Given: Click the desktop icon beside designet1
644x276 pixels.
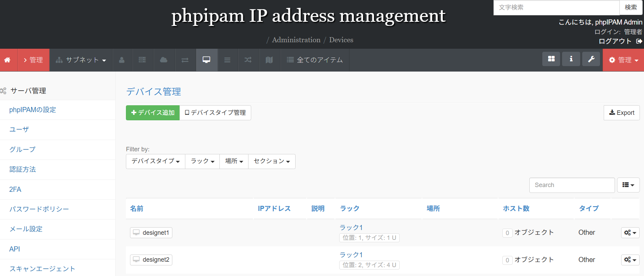Looking at the screenshot, I should (x=136, y=232).
